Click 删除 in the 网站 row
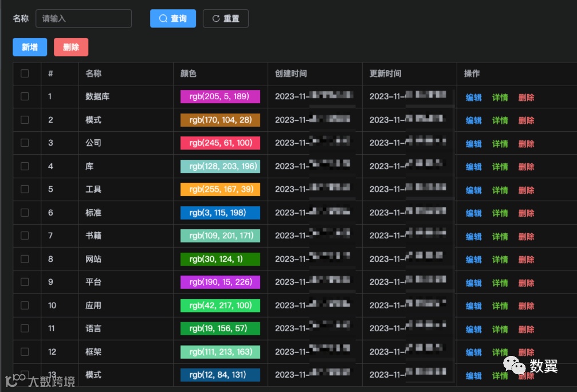The image size is (577, 392). coord(526,260)
